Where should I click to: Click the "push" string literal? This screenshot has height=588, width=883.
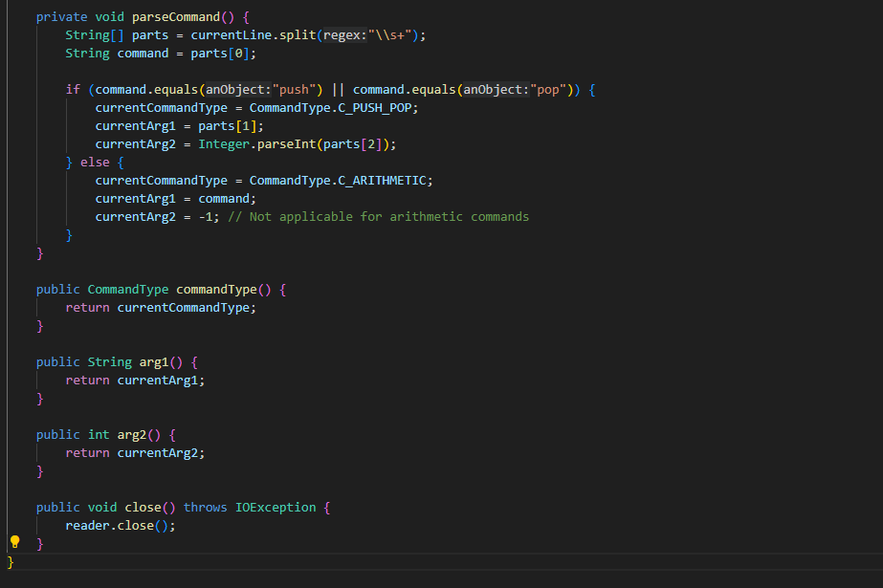coord(293,89)
